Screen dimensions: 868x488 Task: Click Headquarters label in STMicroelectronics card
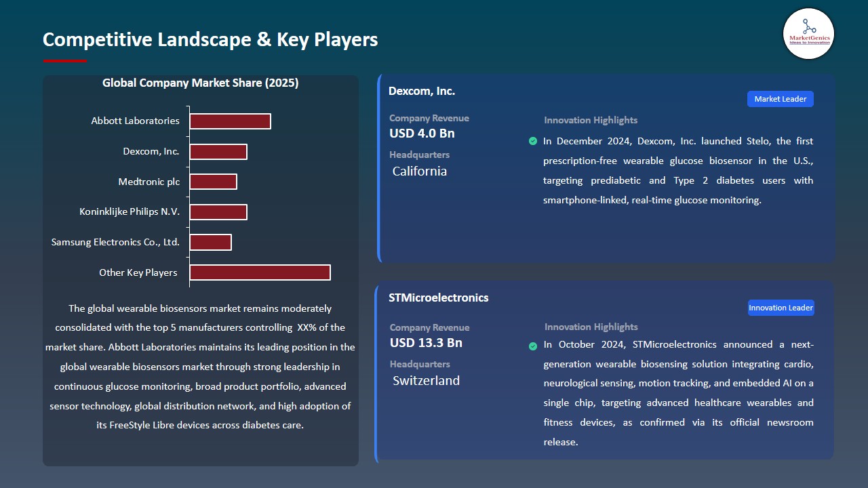tap(420, 364)
